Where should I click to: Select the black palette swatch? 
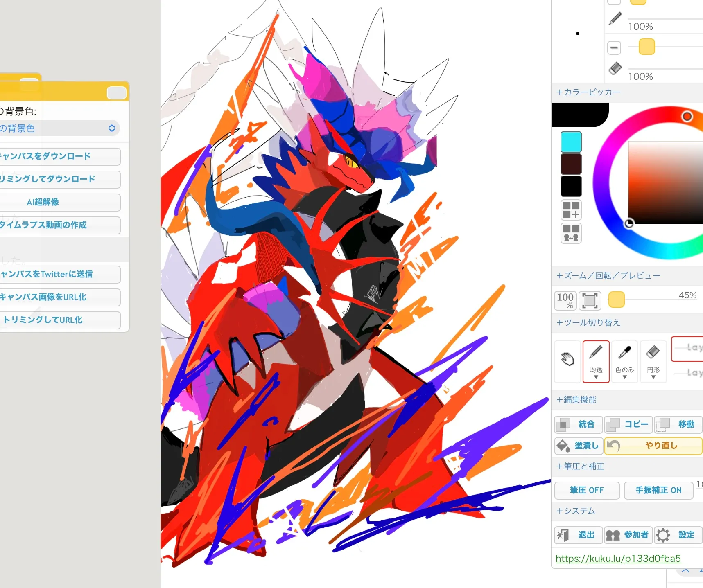tap(571, 186)
